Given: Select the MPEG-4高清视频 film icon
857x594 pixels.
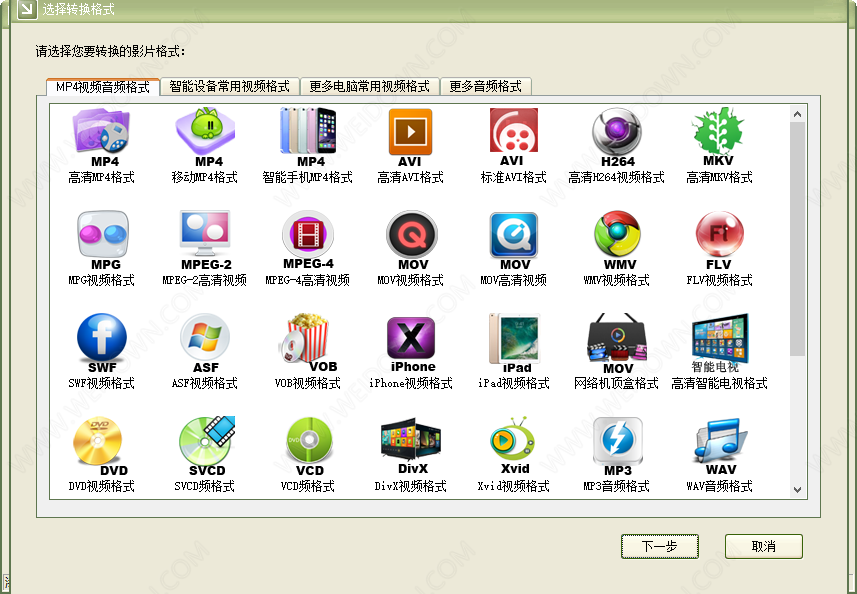Looking at the screenshot, I should pyautogui.click(x=308, y=233).
